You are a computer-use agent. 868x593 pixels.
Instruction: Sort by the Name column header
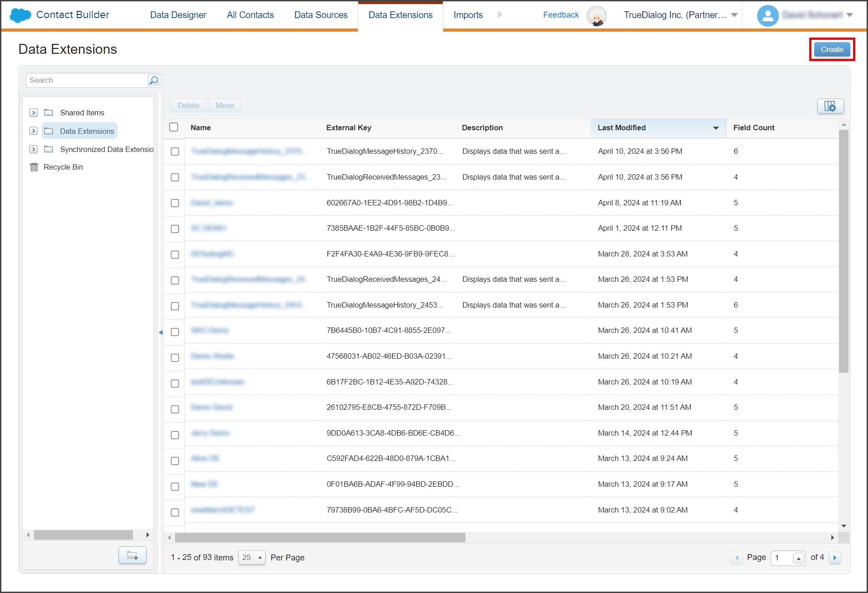[201, 128]
